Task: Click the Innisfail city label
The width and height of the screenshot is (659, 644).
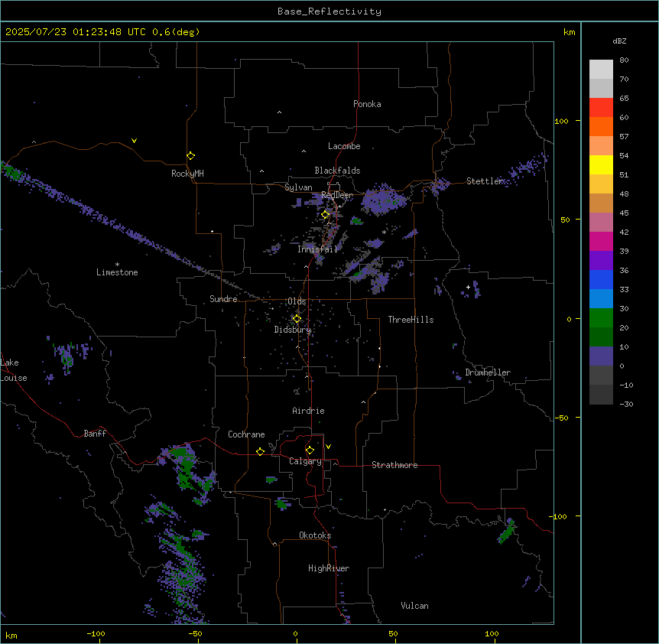Action: (x=317, y=249)
